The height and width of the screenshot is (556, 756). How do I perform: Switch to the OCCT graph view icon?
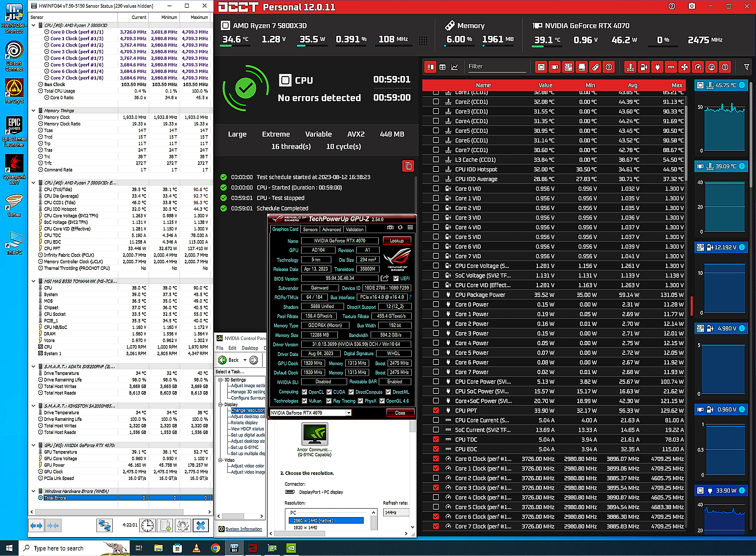tap(454, 67)
